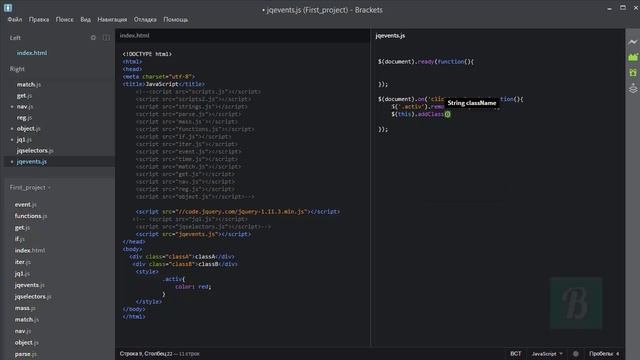Open functions.js in First_project tree
The height and width of the screenshot is (360, 640).
[x=31, y=216]
